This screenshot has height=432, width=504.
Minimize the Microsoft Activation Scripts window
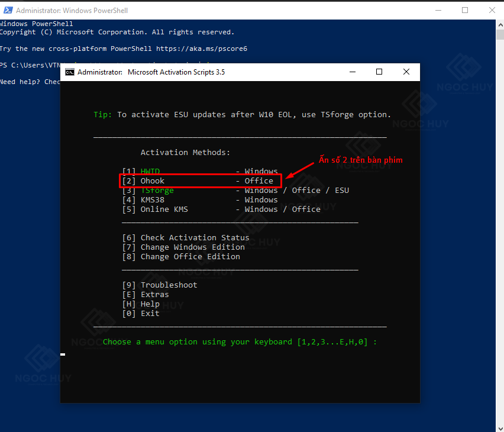[x=353, y=72]
